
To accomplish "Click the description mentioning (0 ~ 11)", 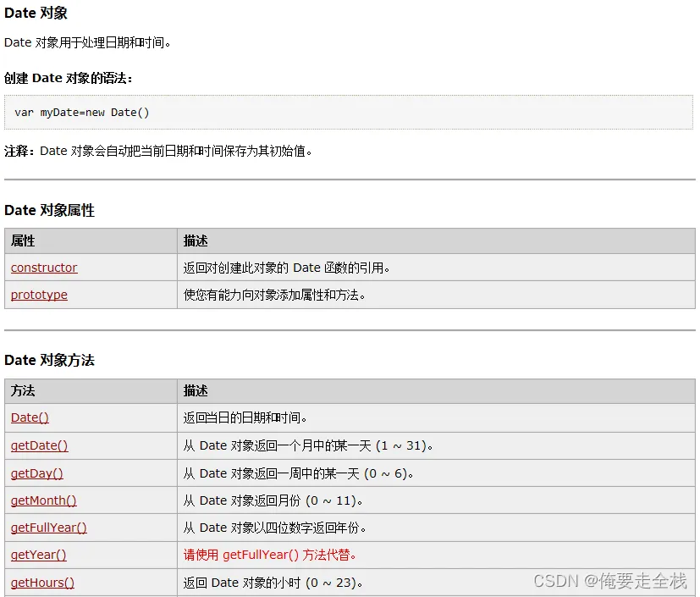I will coord(273,501).
